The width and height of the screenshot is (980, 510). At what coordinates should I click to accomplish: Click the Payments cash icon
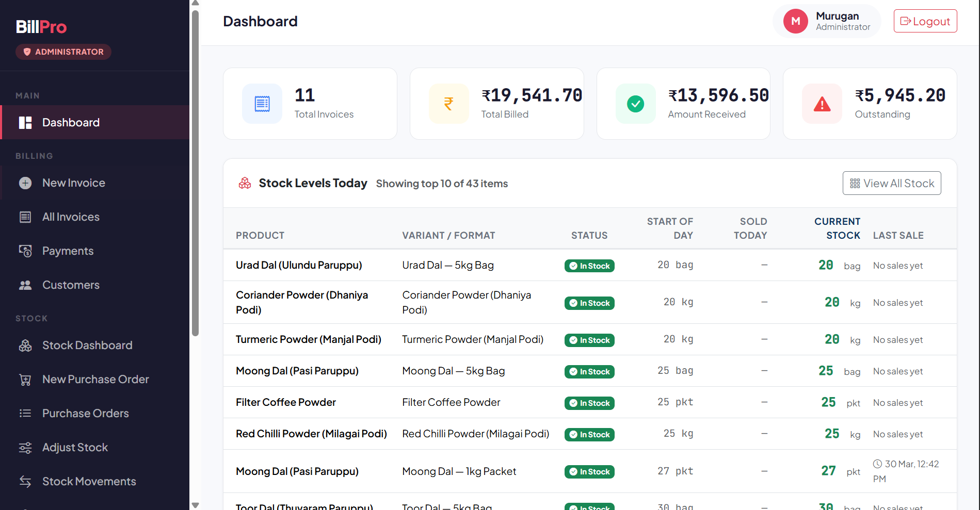point(25,251)
